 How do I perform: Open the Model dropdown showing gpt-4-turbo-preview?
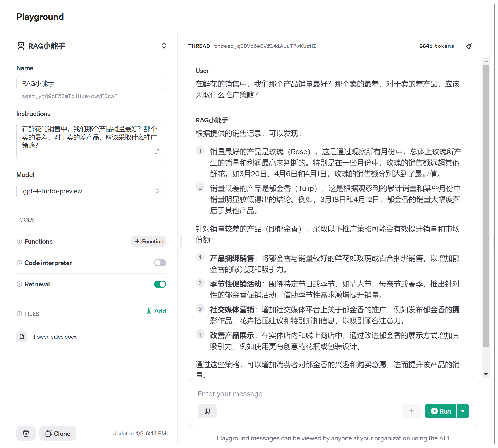coord(91,191)
